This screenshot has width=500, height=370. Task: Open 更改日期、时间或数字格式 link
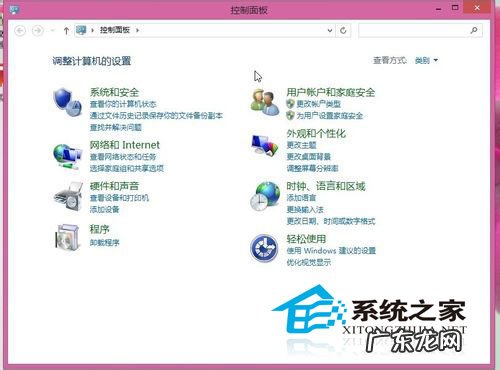coord(331,221)
